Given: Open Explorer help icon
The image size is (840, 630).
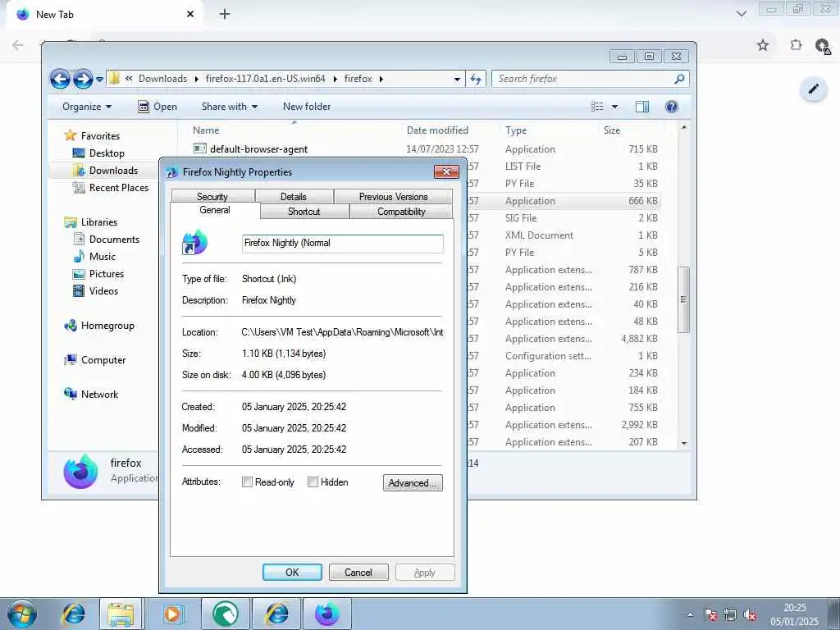Looking at the screenshot, I should coord(671,107).
